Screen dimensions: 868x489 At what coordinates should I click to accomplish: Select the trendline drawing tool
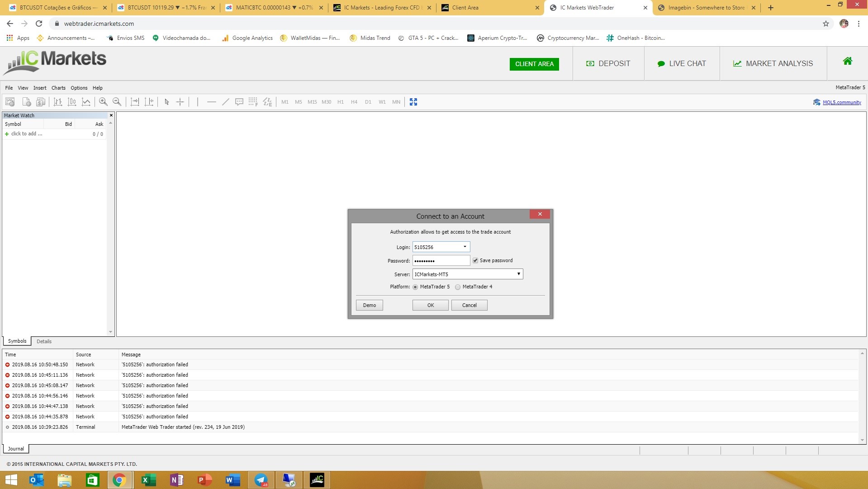[226, 102]
